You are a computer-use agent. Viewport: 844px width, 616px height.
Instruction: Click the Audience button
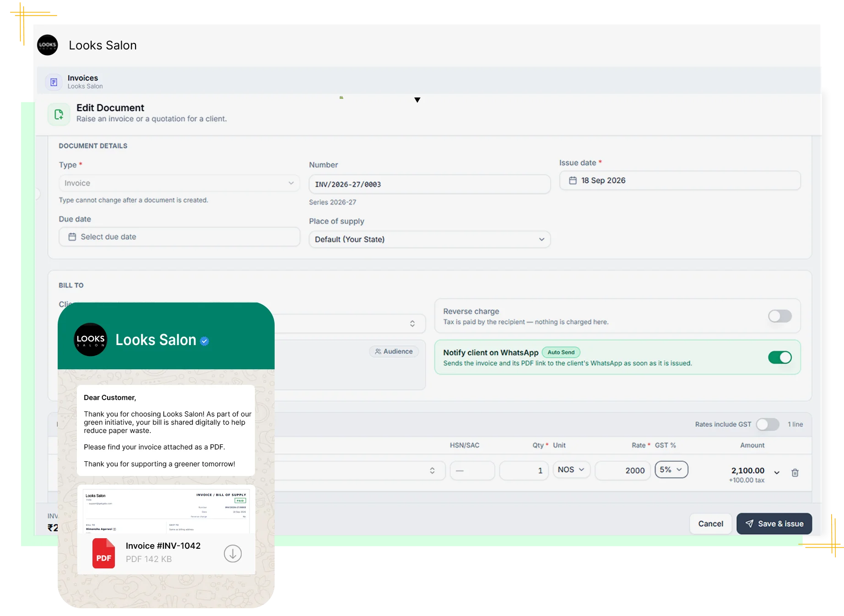point(394,351)
